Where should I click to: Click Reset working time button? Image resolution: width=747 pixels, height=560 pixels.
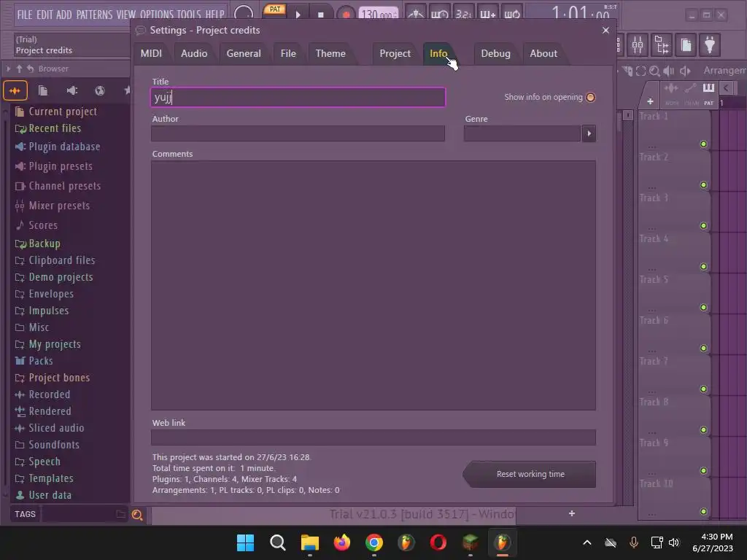530,474
